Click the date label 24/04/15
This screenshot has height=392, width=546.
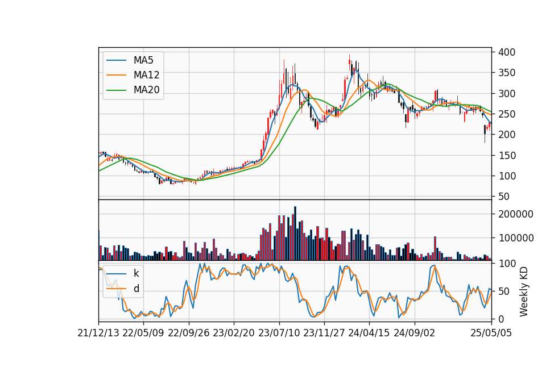coord(369,333)
